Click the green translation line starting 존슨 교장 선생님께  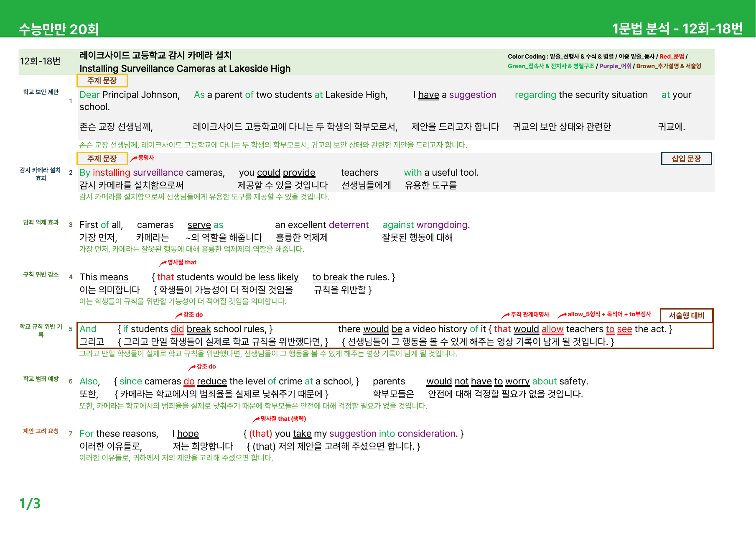coord(273,145)
